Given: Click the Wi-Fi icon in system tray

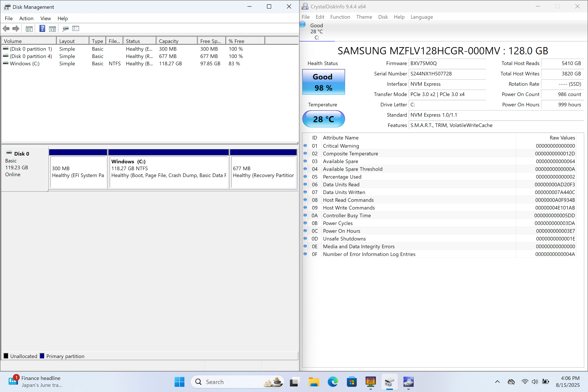Looking at the screenshot, I should point(525,382).
